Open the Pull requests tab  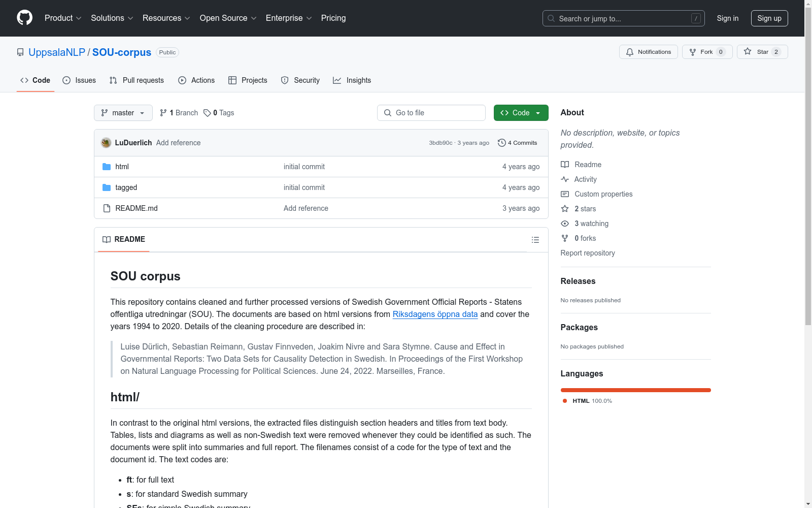137,80
